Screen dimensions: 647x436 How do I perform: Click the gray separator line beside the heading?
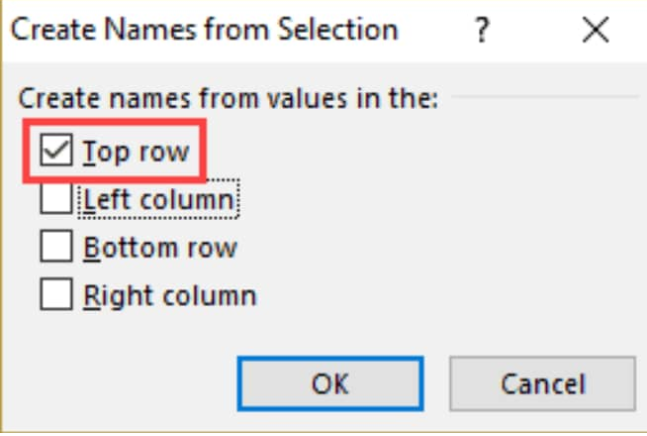click(545, 97)
